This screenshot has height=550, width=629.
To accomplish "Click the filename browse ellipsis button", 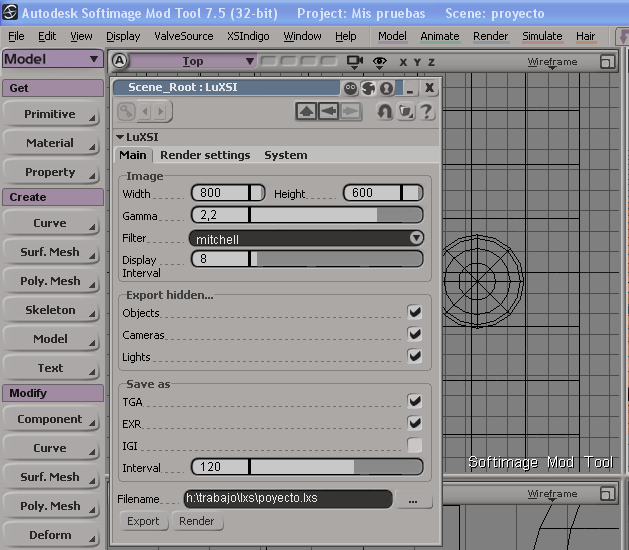I will point(413,499).
